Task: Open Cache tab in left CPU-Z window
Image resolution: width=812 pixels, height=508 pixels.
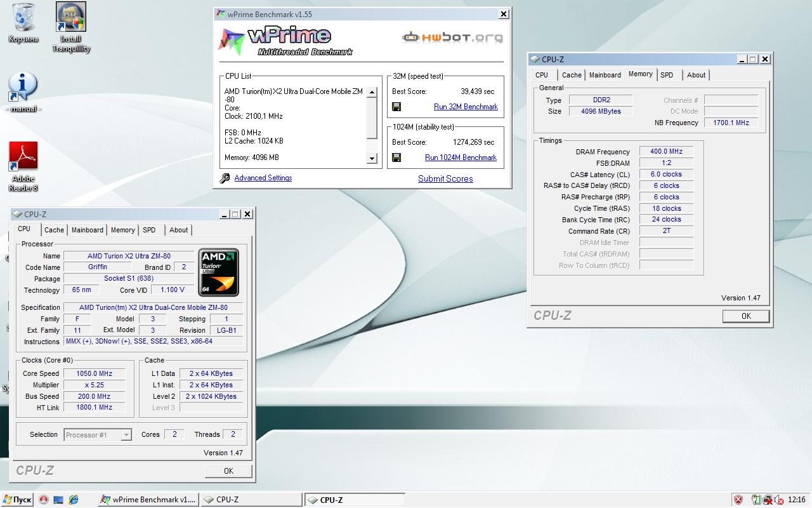Action: tap(54, 230)
